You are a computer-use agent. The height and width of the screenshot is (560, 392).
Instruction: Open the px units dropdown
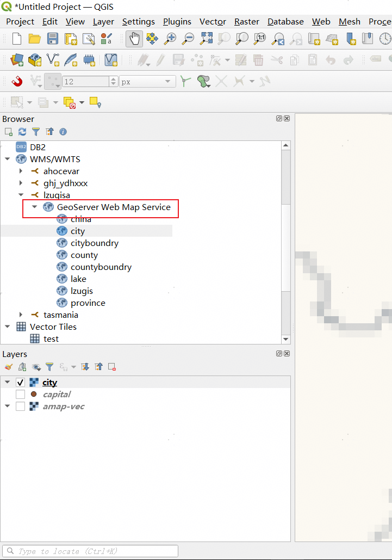point(147,82)
